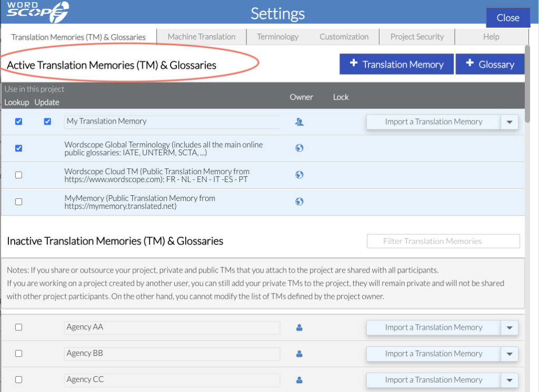Expand the Agency CC import dropdown arrow
Viewport: 539px width, 392px height.
pyautogui.click(x=509, y=380)
